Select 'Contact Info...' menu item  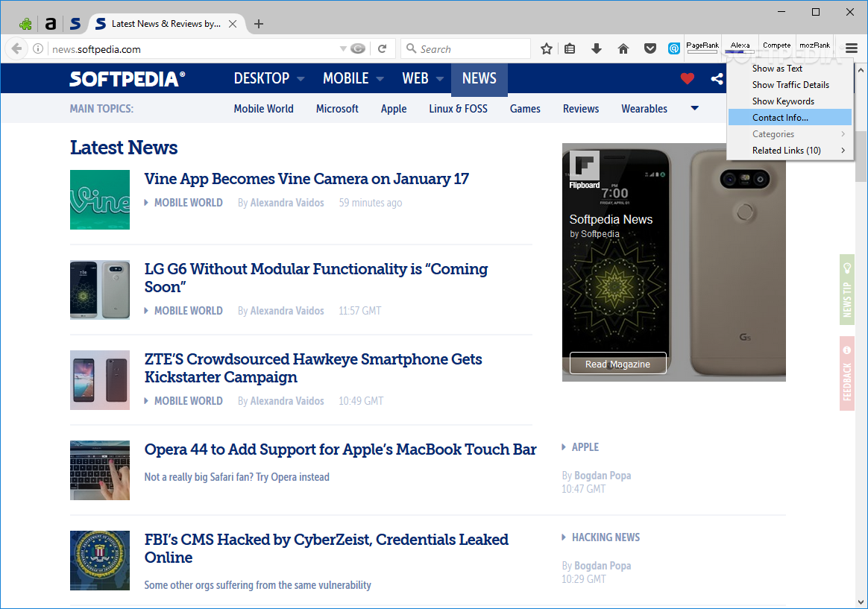click(x=790, y=117)
